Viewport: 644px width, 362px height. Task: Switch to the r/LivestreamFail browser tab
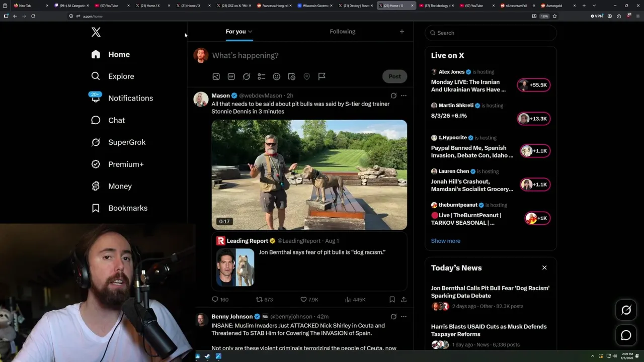pyautogui.click(x=518, y=6)
